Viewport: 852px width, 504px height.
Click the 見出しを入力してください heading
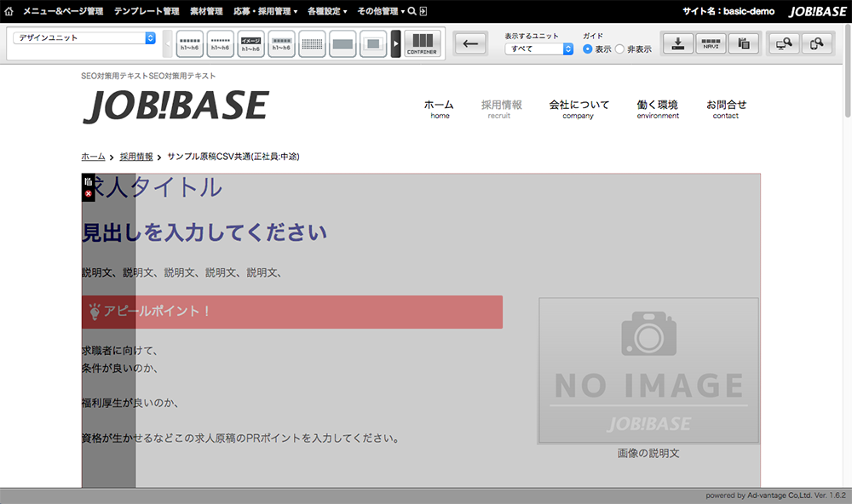(204, 232)
